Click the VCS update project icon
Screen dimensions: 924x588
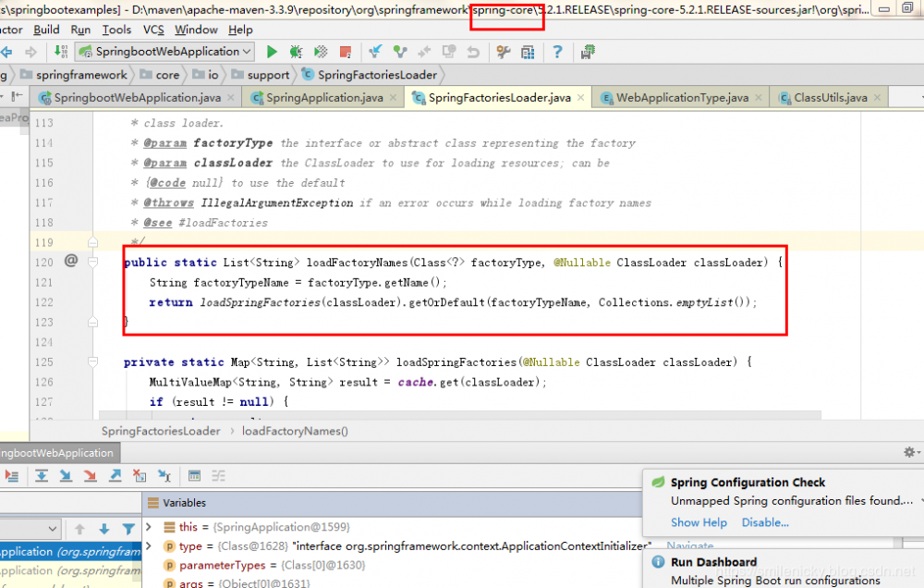(375, 52)
